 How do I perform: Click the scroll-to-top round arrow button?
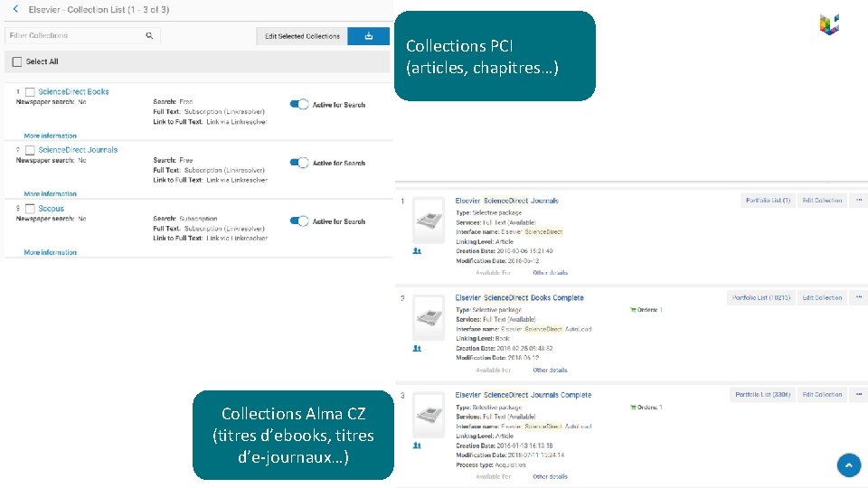point(849,465)
